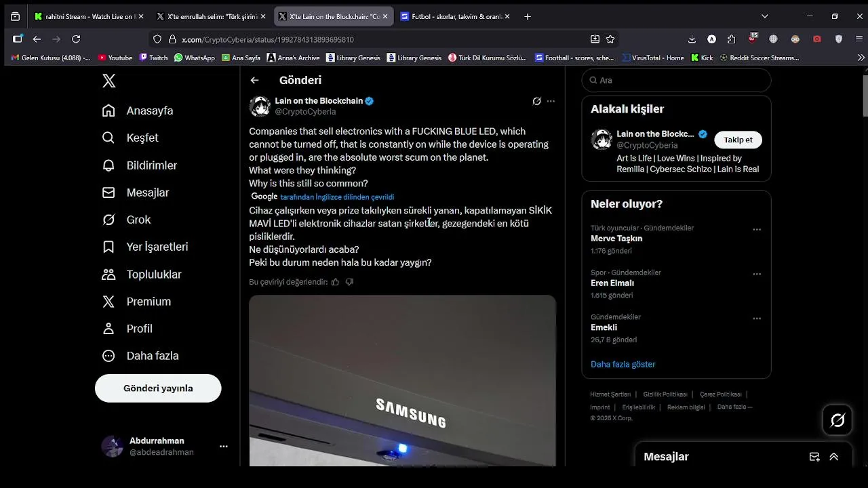Viewport: 868px width, 488px height.
Task: Open more options for Eren Elmalı trend
Action: (757, 274)
